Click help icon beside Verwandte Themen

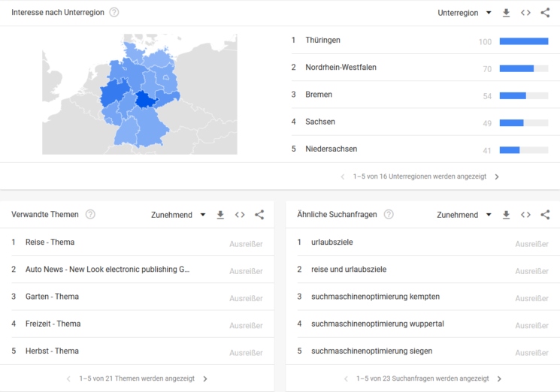pyautogui.click(x=90, y=214)
